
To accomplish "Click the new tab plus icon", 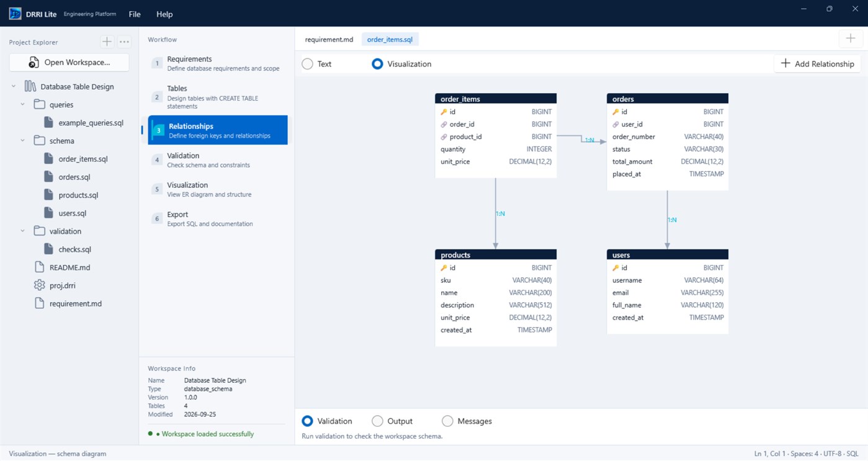I will point(850,38).
